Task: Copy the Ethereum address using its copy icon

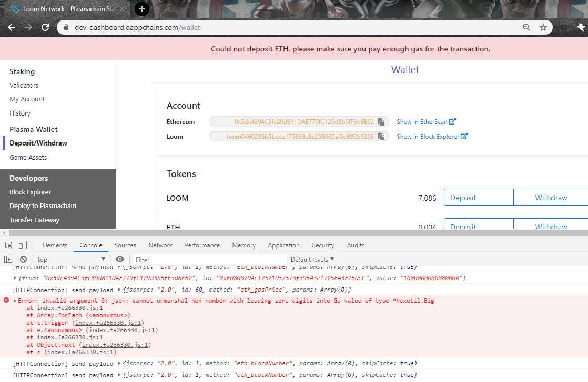Action: click(381, 121)
